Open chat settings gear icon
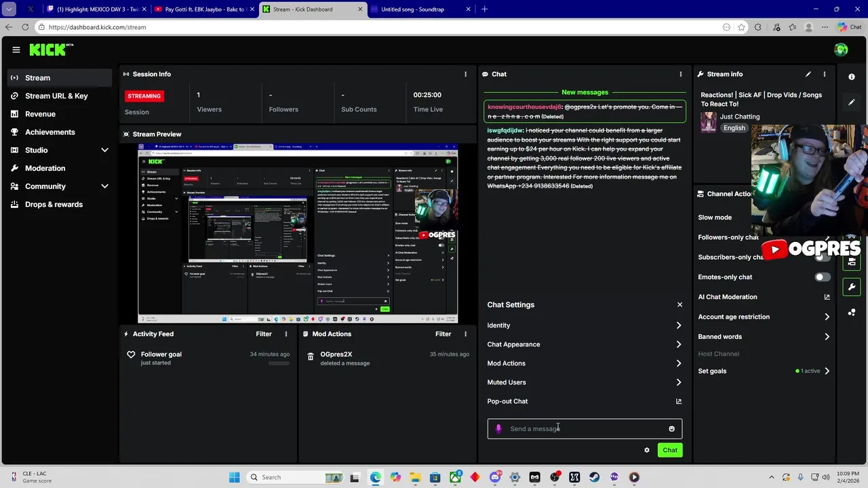 coord(647,450)
